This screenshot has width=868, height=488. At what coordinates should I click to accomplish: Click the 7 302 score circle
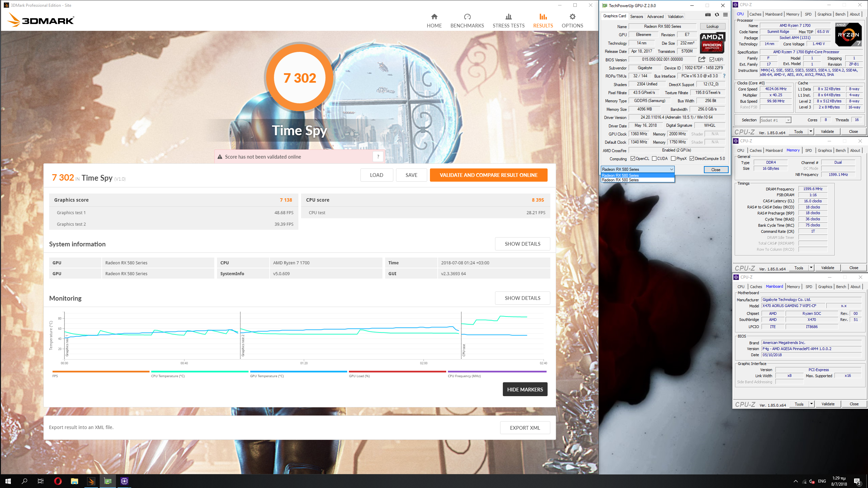tap(299, 78)
